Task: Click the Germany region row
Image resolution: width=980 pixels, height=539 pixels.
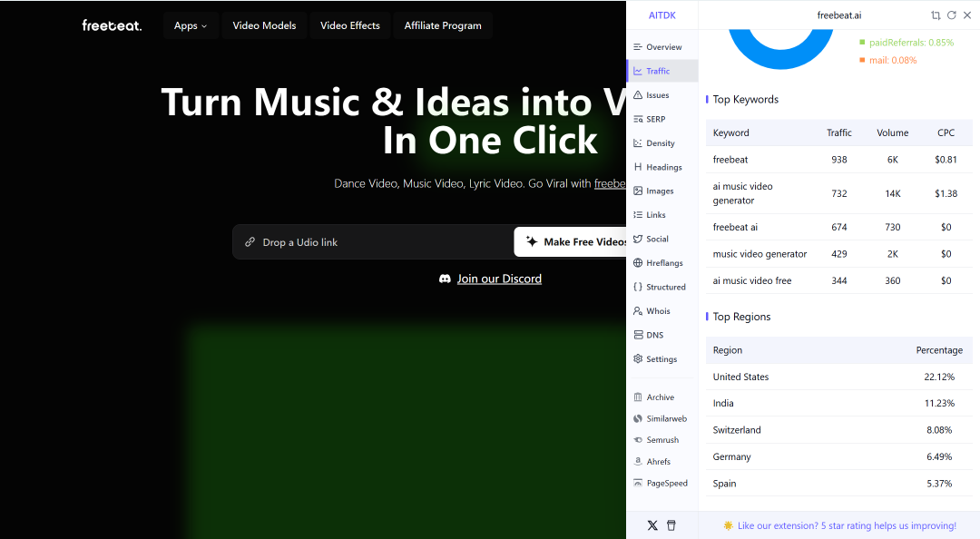Action: (838, 456)
